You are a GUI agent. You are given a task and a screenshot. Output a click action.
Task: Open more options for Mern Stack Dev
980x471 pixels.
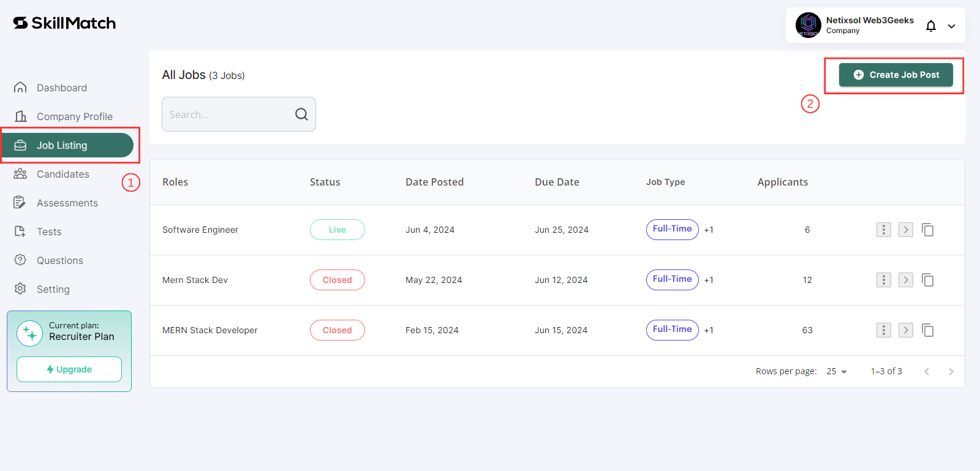click(x=884, y=280)
